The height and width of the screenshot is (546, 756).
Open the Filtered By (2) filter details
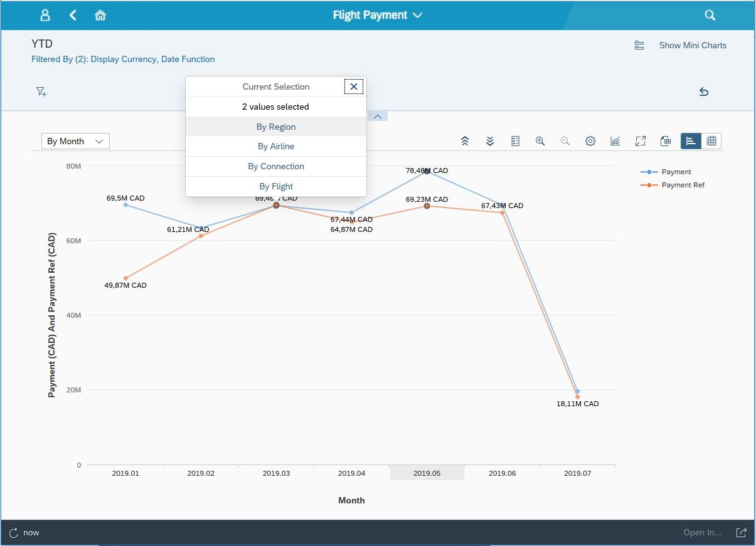click(x=123, y=58)
